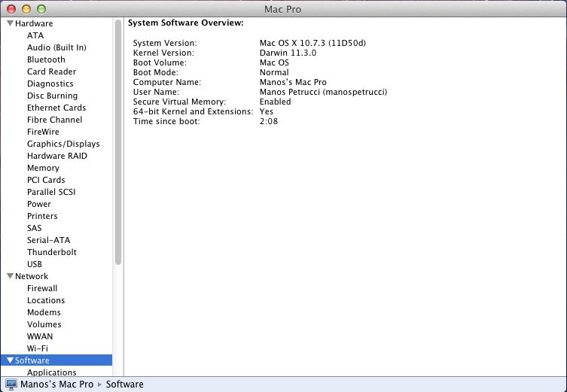Open the Memory entry
Viewport: 567px width, 392px height.
(x=43, y=168)
